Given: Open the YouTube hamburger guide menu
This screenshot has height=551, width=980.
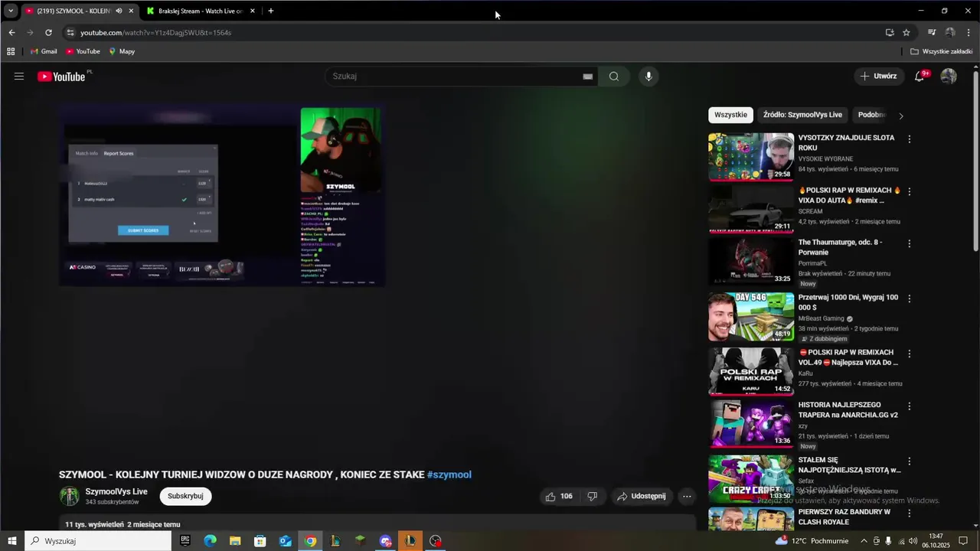Looking at the screenshot, I should 19,77.
